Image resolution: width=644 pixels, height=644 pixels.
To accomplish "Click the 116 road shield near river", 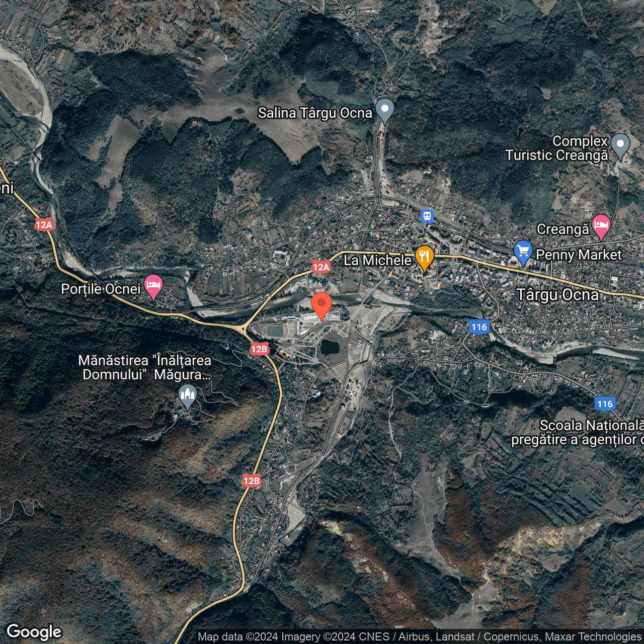I will click(479, 327).
